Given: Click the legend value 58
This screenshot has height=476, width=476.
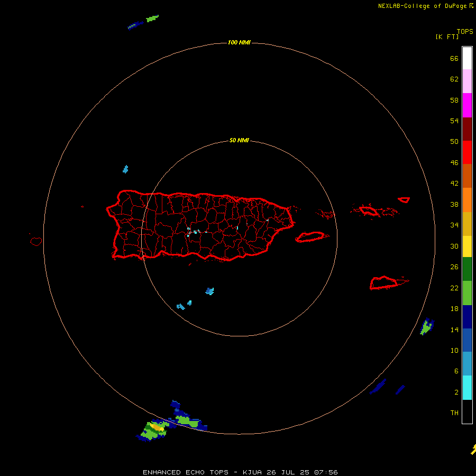Looking at the screenshot, I should click(x=454, y=100).
